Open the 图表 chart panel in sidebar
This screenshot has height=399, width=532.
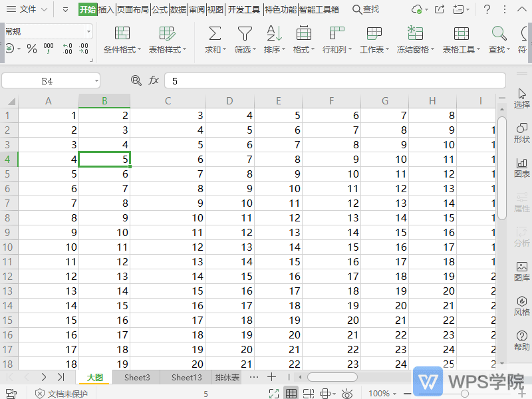(522, 168)
